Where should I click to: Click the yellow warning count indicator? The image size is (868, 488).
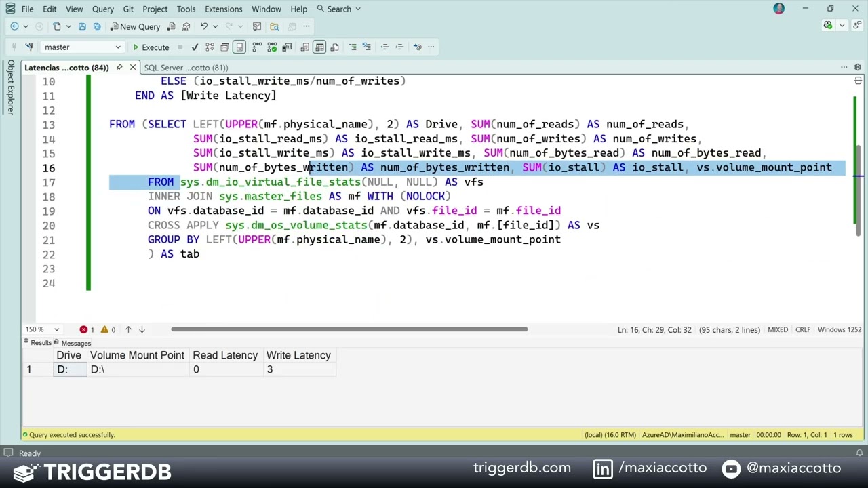(108, 329)
